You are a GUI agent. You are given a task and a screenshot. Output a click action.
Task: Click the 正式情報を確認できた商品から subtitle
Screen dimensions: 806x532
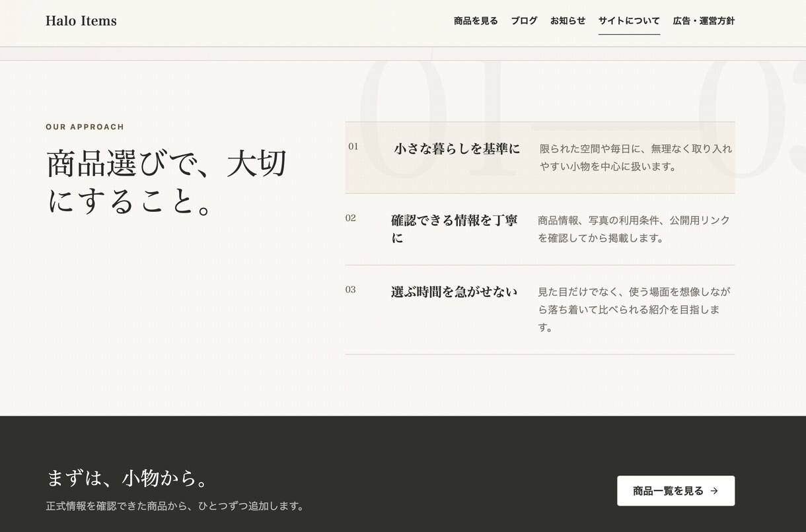(176, 506)
